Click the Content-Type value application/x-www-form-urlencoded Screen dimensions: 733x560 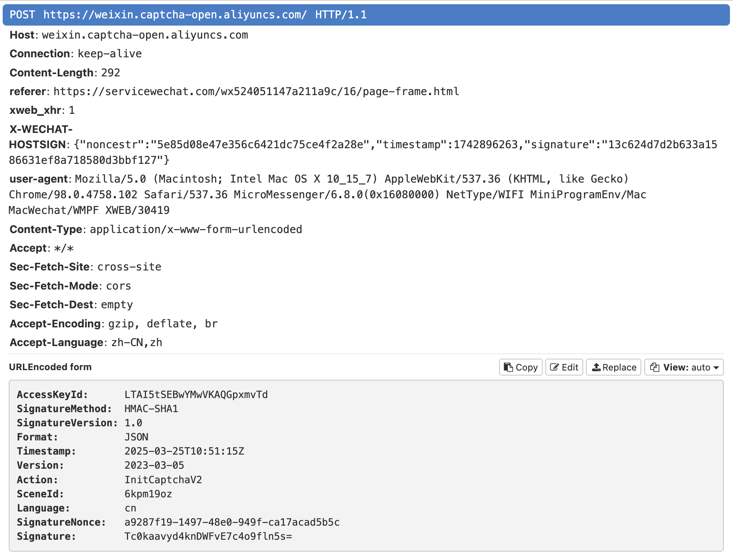pos(196,229)
